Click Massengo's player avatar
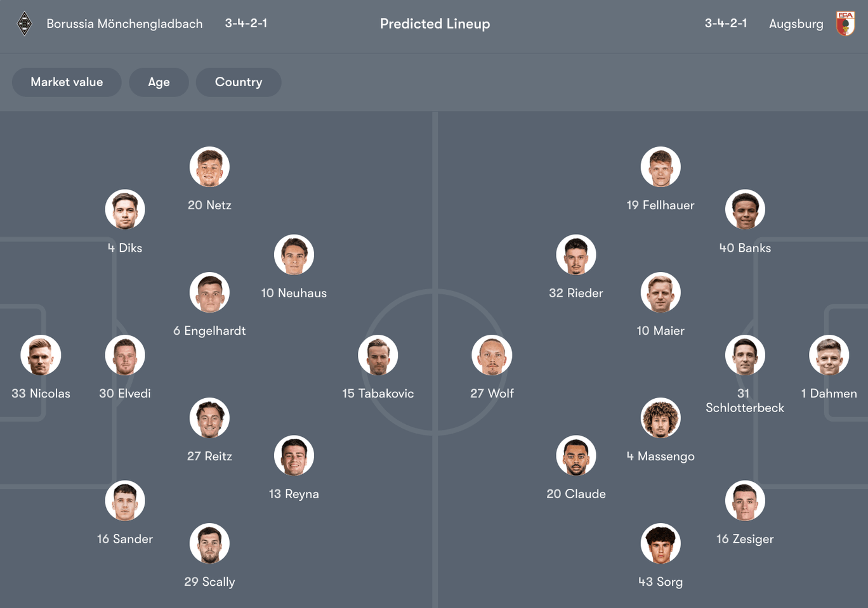This screenshot has width=868, height=608. click(661, 418)
